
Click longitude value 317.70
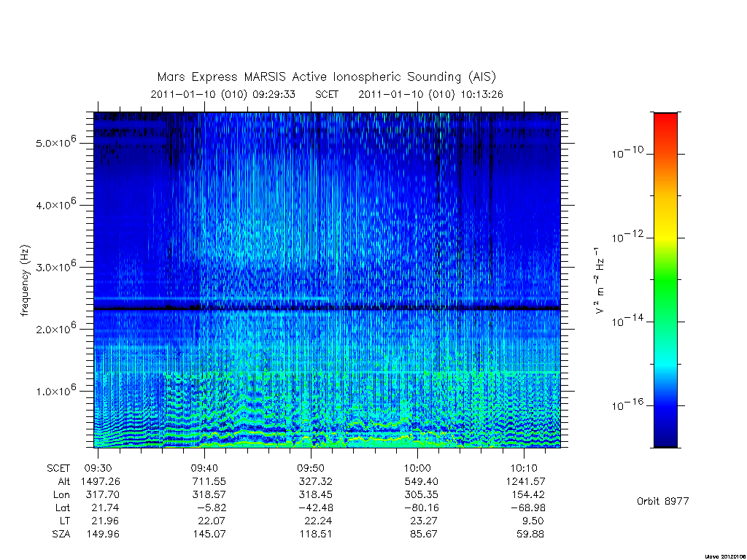pyautogui.click(x=102, y=495)
